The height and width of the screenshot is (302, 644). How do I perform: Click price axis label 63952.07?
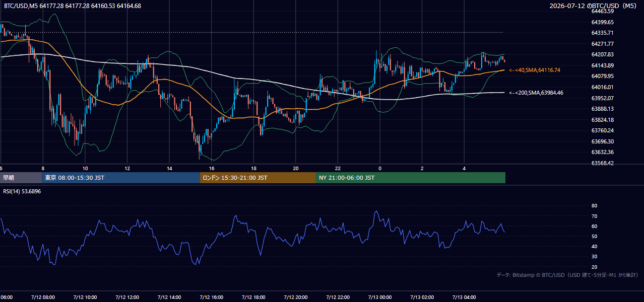click(602, 98)
